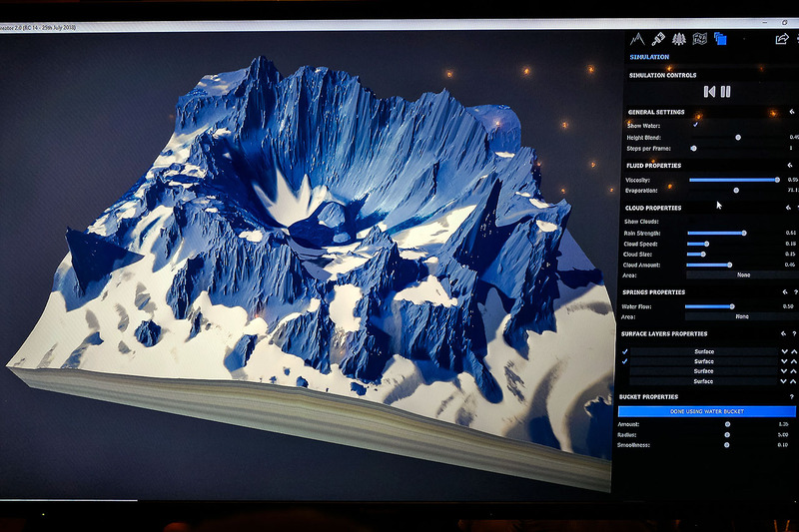Reset Fluid Properties with its arrow icon

(x=790, y=165)
